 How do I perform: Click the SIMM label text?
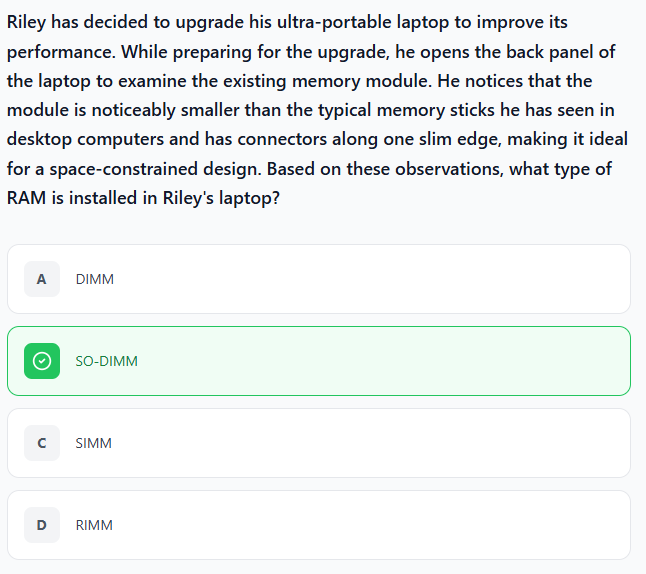pos(94,443)
